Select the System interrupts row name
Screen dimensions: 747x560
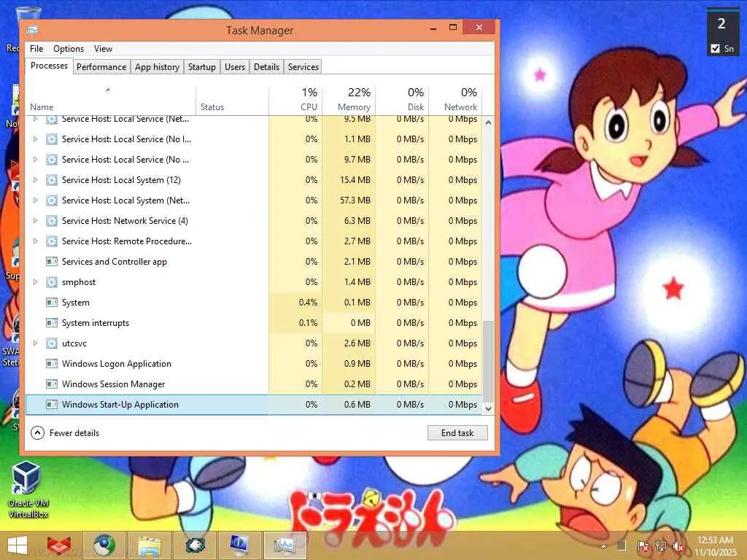pyautogui.click(x=96, y=323)
